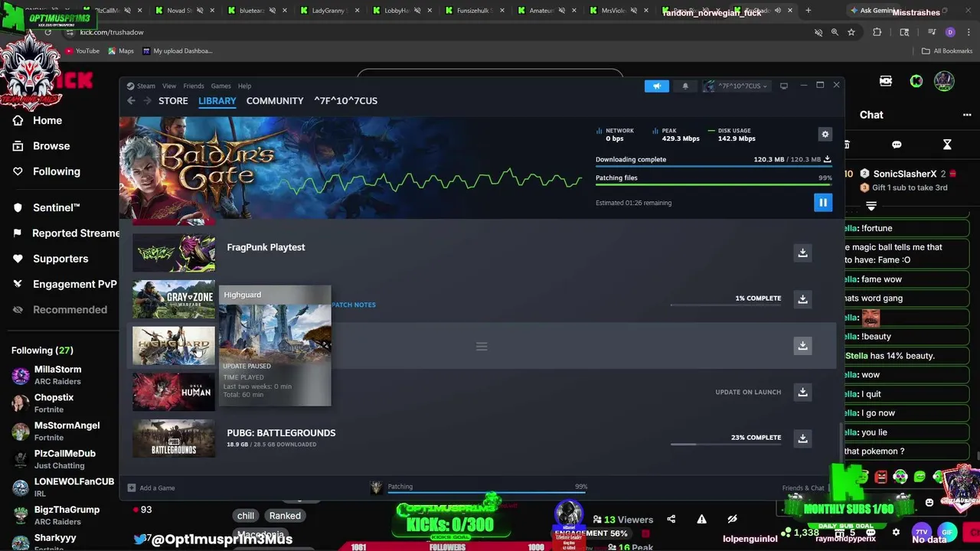Open Following in Kick sidebar

click(56, 171)
